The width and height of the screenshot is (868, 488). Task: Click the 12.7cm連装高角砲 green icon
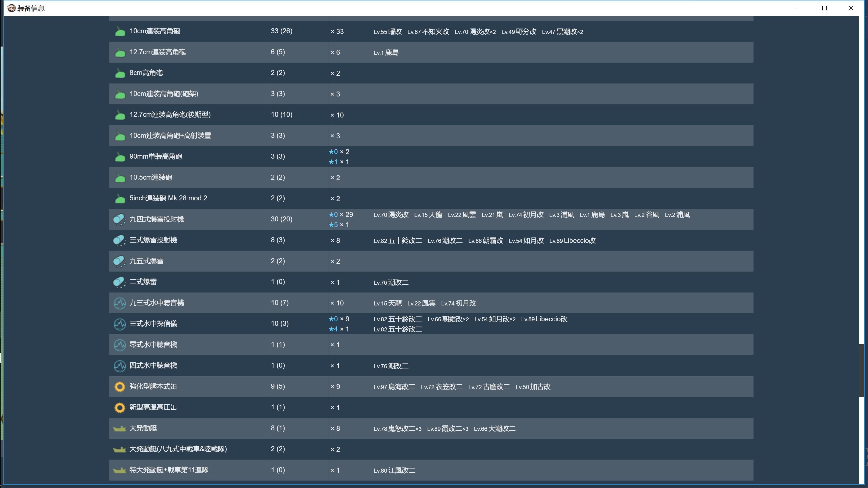pos(120,52)
